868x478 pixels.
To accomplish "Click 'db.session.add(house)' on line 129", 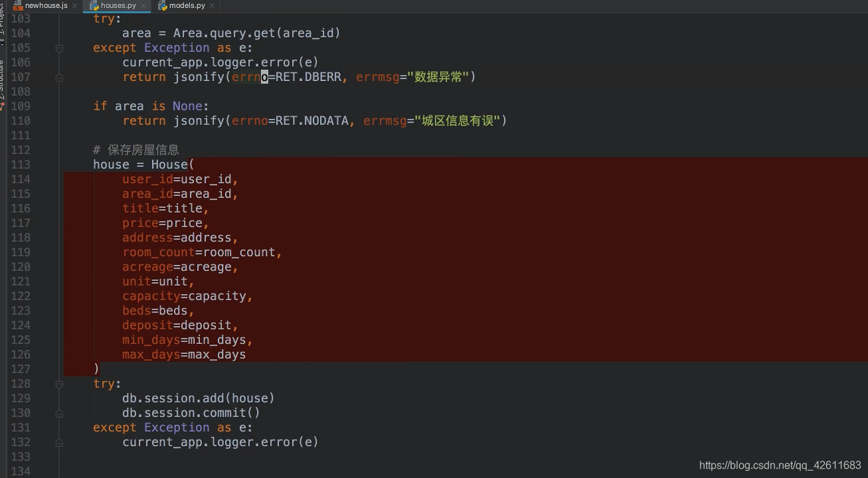I will 199,398.
